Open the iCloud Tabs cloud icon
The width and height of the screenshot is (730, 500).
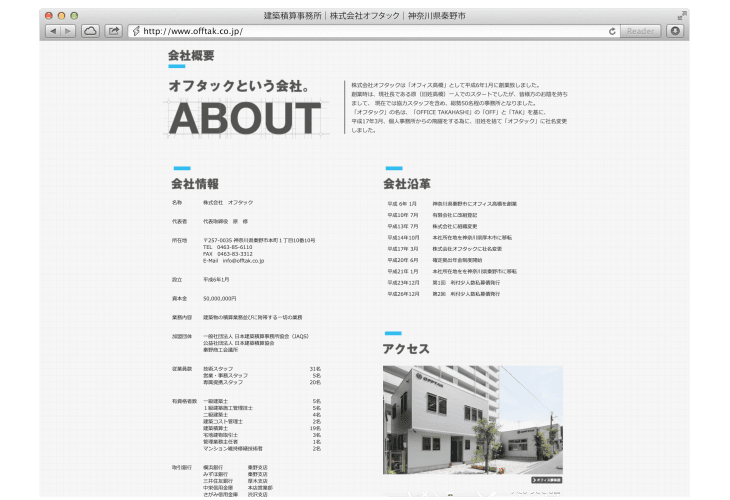(x=90, y=31)
